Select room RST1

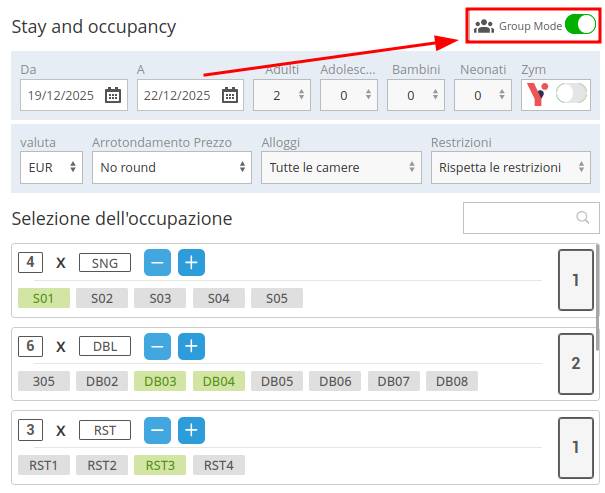44,465
